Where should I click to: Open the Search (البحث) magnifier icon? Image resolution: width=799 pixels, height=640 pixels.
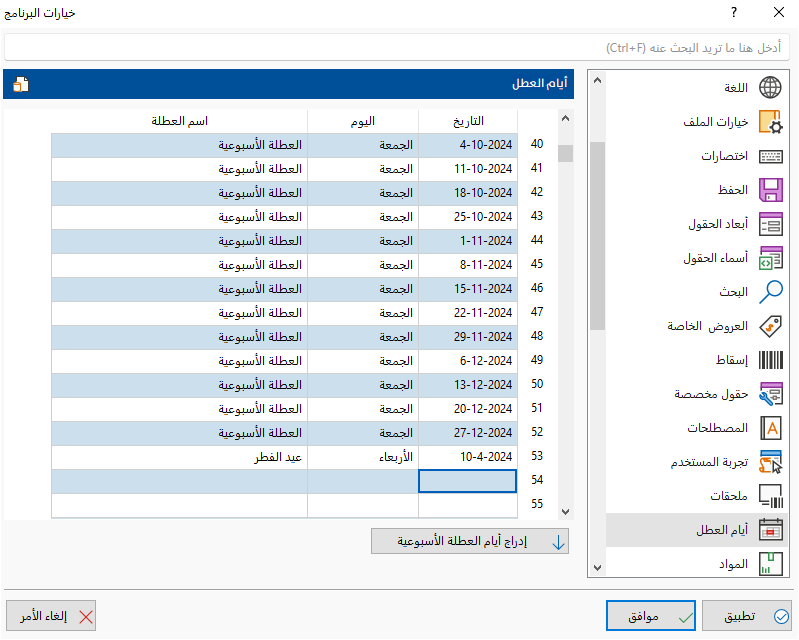pos(770,292)
